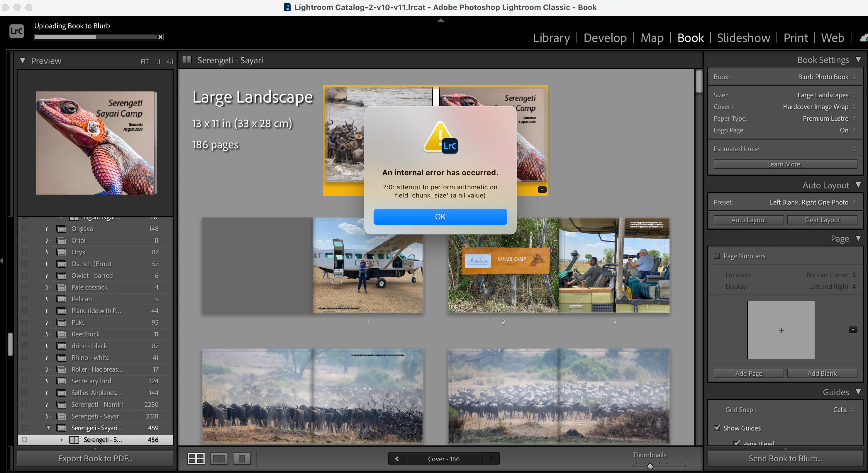
Task: Cancel the Blurb upload progress with X
Action: click(x=160, y=37)
